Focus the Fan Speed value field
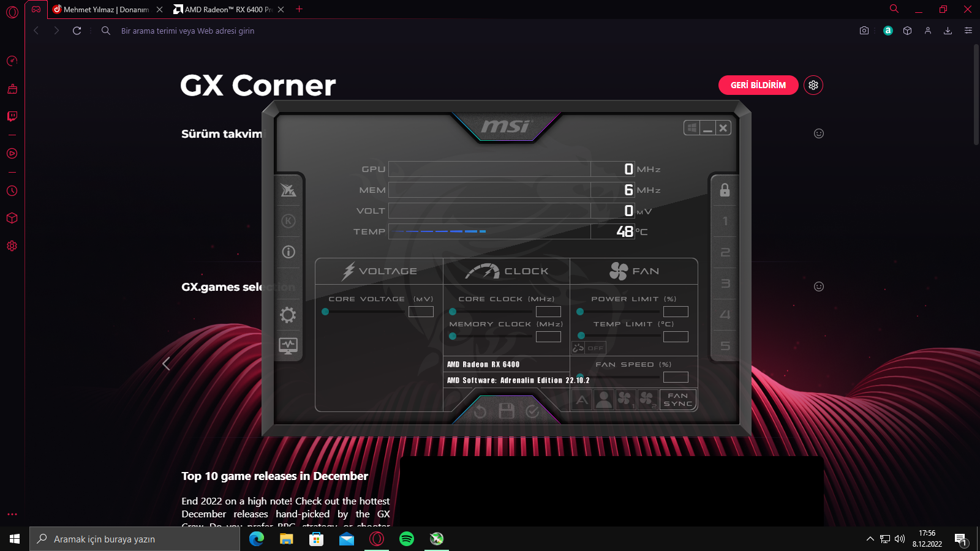 coord(676,377)
